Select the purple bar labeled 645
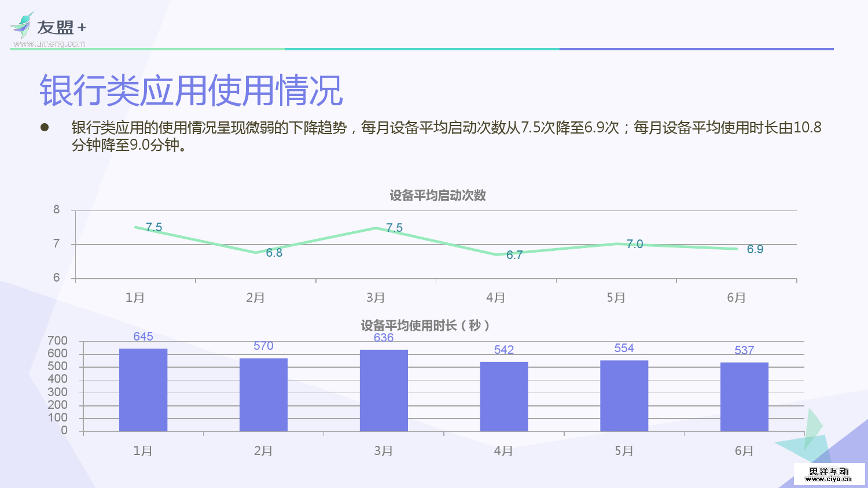The image size is (868, 488). (x=142, y=389)
